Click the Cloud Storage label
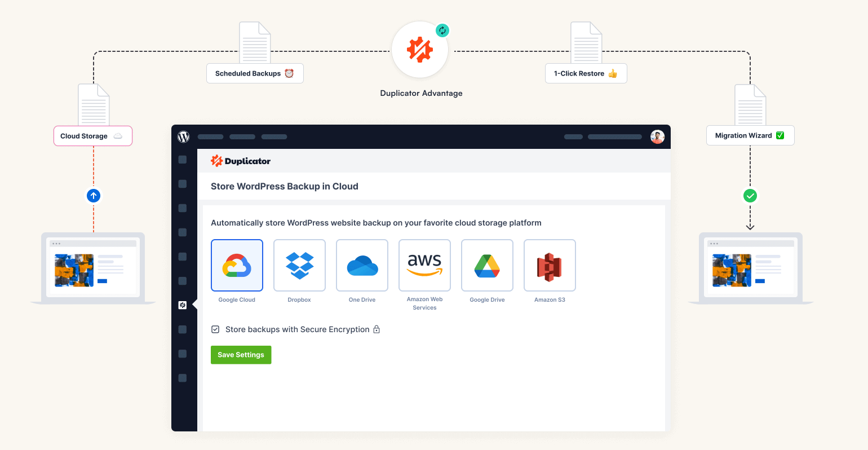 point(93,136)
